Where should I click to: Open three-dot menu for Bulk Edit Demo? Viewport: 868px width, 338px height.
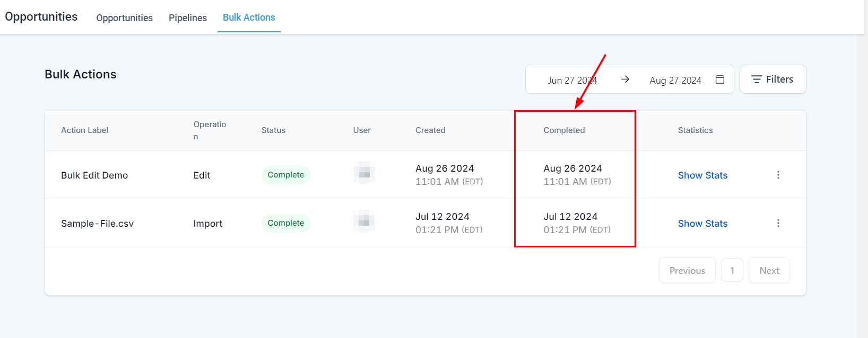(778, 175)
